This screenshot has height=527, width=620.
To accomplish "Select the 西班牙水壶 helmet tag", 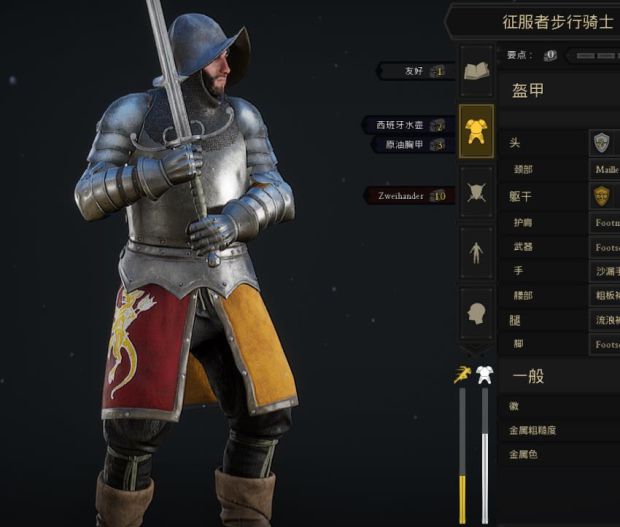I will tap(408, 126).
